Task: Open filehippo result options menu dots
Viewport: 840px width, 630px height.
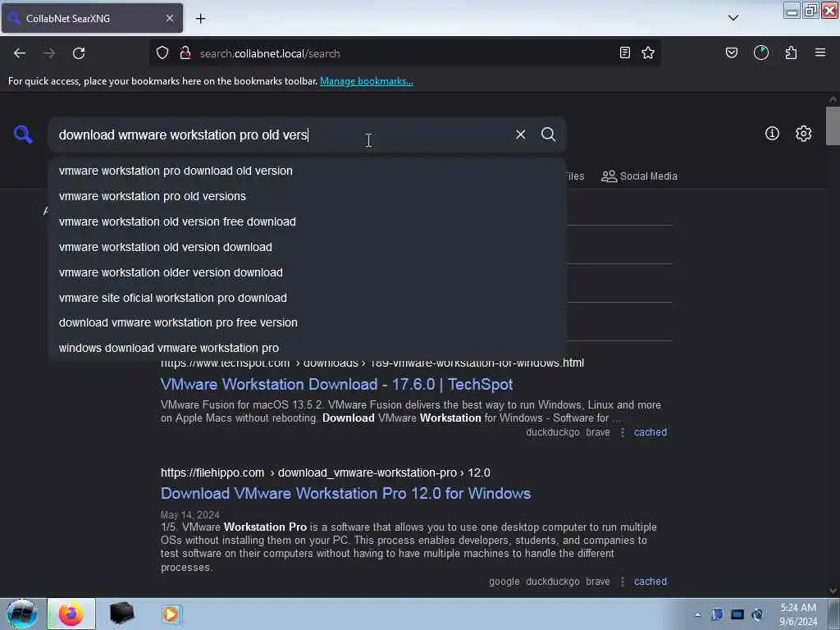Action: pyautogui.click(x=622, y=582)
